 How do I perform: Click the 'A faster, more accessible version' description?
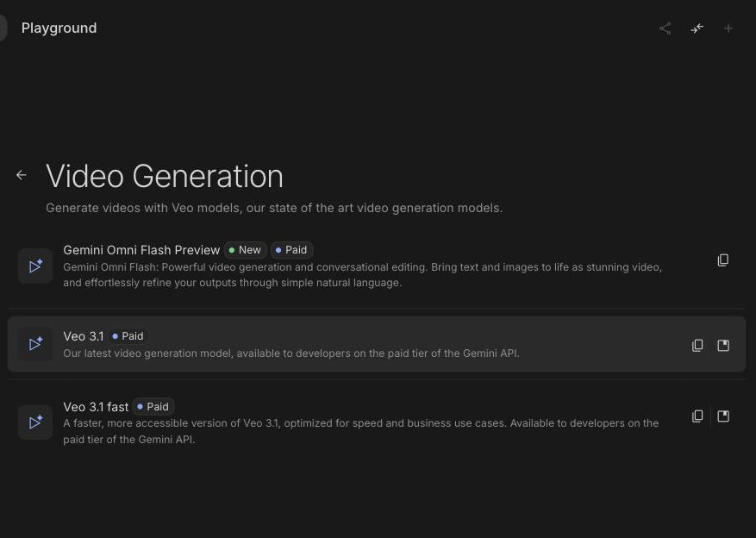360,431
